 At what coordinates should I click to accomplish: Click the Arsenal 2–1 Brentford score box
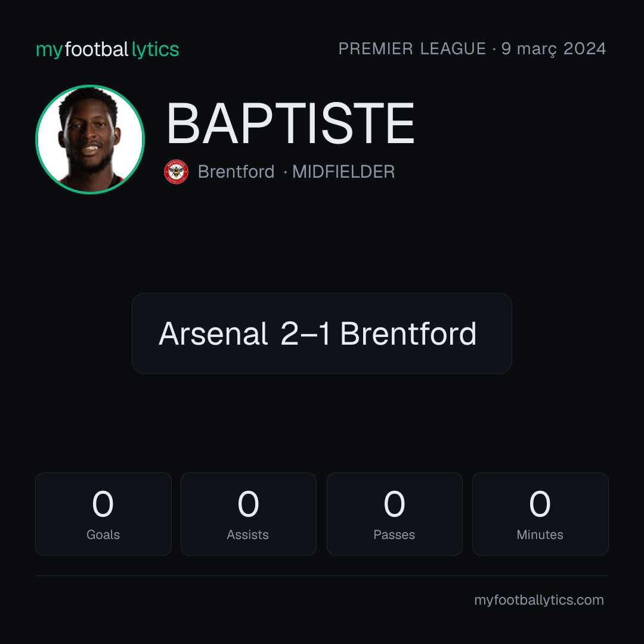(321, 333)
